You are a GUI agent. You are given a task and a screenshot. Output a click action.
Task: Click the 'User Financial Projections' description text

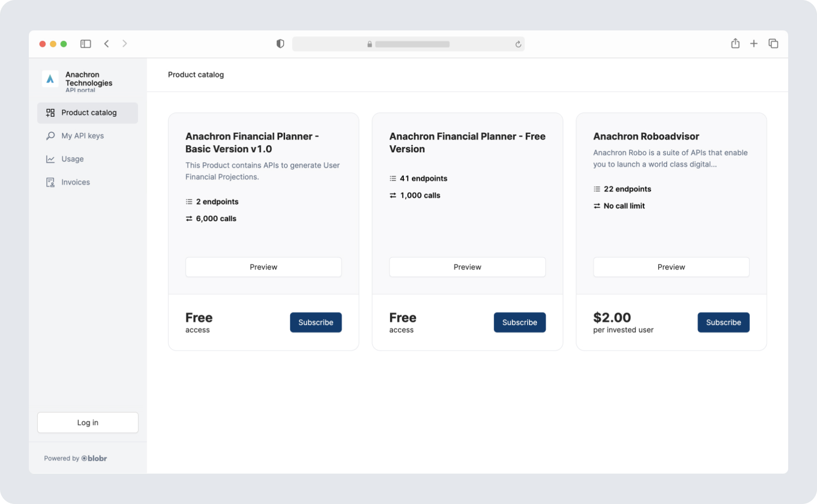coord(262,171)
